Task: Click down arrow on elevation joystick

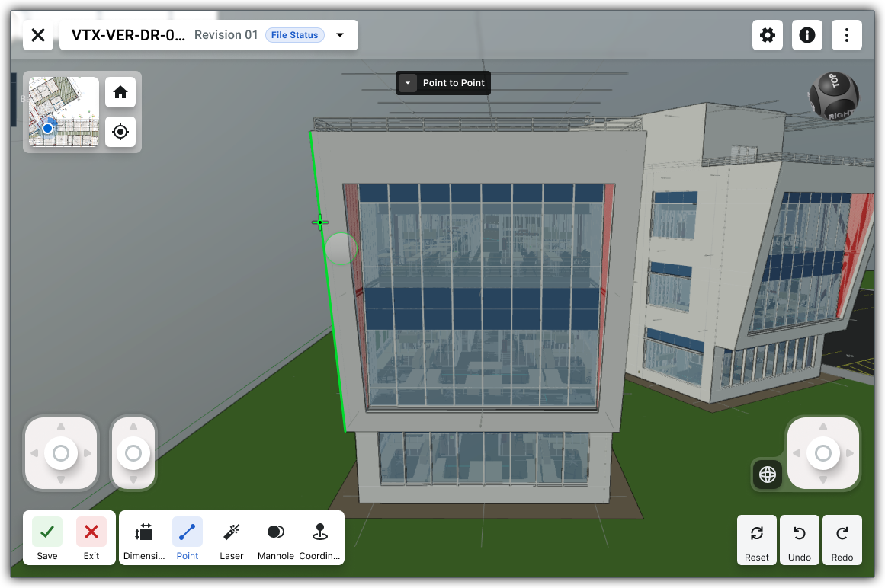Action: (133, 479)
